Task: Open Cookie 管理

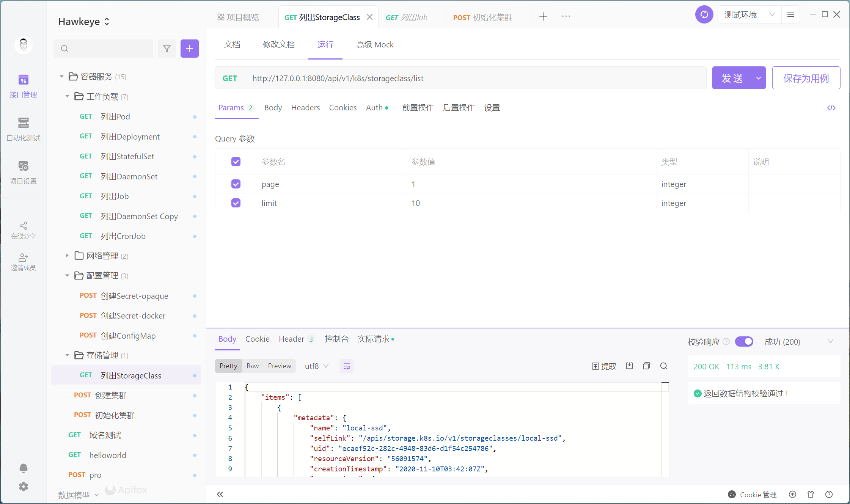Action: [753, 495]
